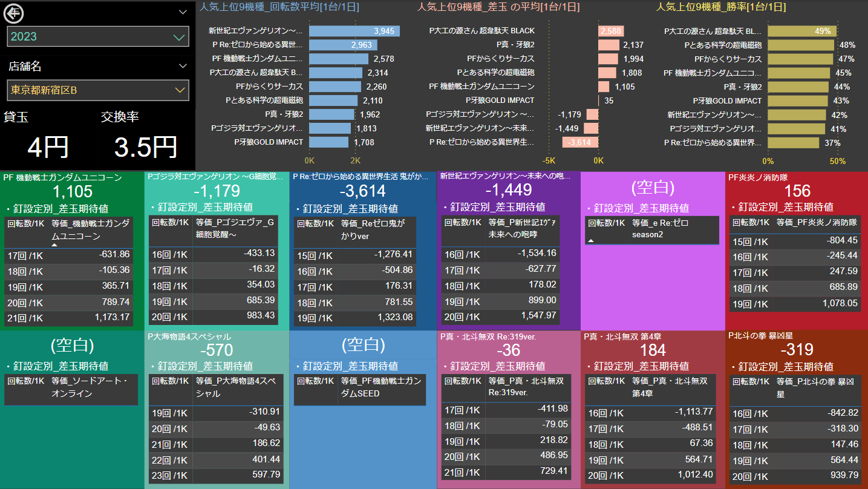Click the -1,113.77 cell

694,412
